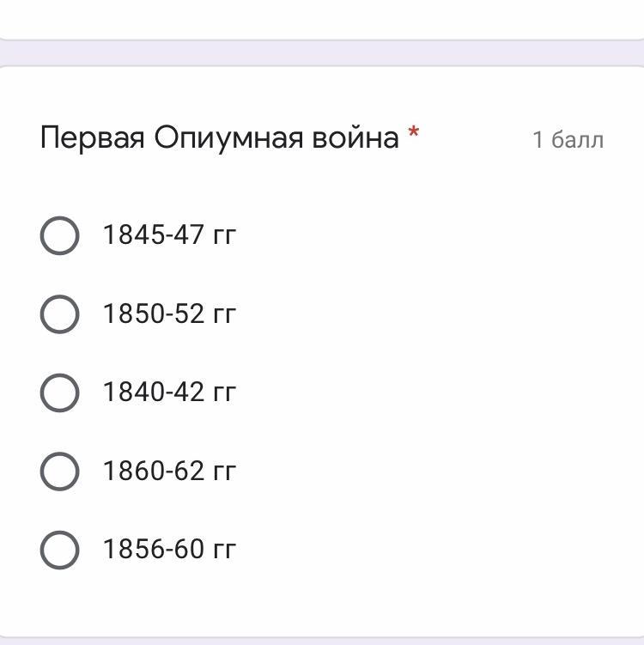Tick the radio button for 1856-60 гг
Viewport: 644px width, 645px height.
point(59,550)
